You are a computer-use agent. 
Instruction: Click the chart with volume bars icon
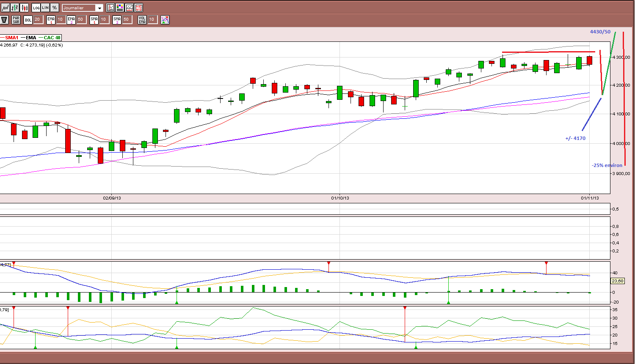pyautogui.click(x=129, y=8)
